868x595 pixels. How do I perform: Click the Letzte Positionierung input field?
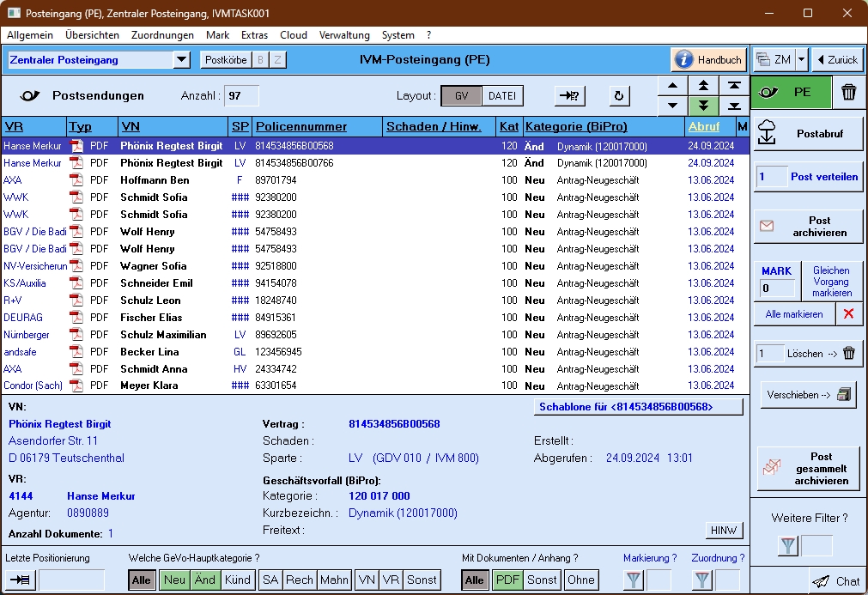(72, 580)
